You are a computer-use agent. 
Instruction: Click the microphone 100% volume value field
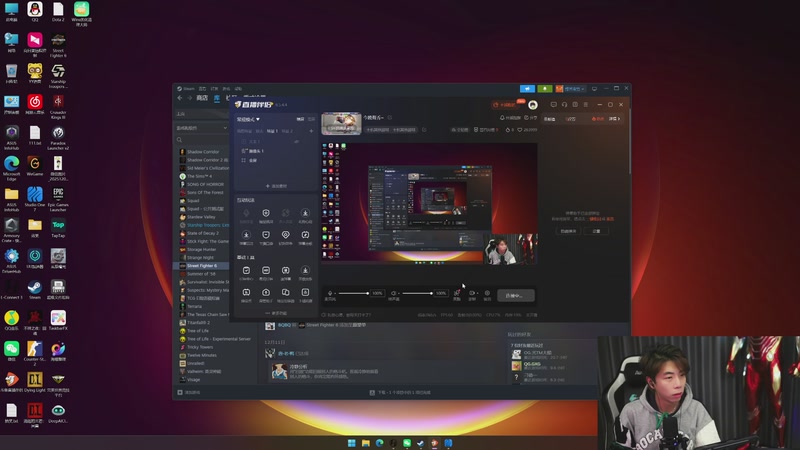pos(378,293)
